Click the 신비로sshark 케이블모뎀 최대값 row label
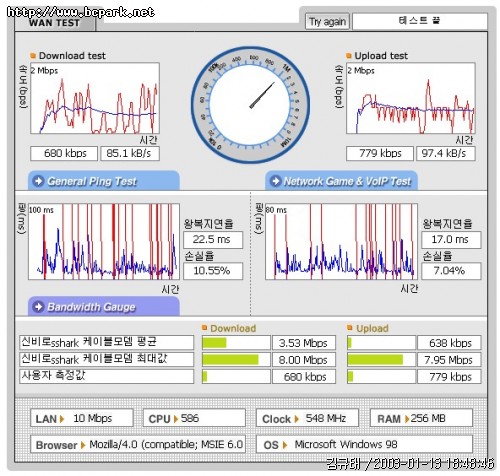The height and width of the screenshot is (476, 500). (x=106, y=359)
